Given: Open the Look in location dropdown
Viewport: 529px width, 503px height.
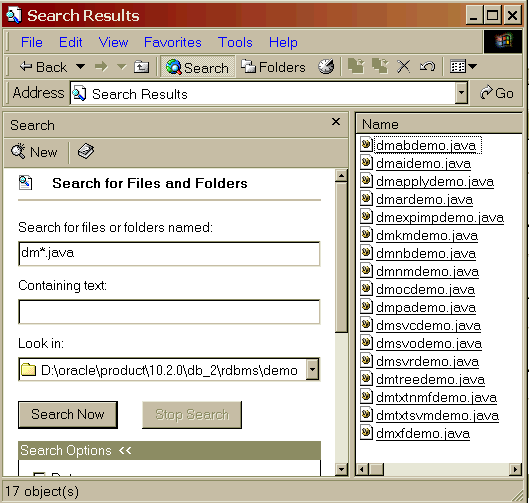Looking at the screenshot, I should 313,369.
